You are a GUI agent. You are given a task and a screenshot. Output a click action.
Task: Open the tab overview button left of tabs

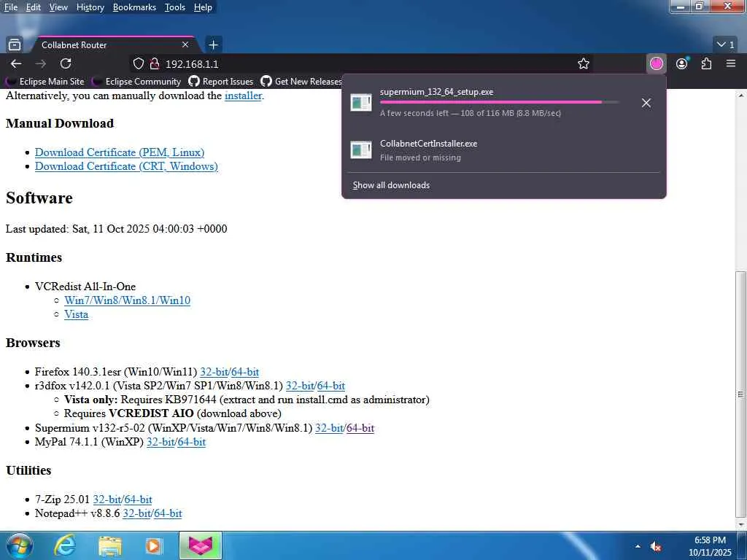[x=15, y=44]
